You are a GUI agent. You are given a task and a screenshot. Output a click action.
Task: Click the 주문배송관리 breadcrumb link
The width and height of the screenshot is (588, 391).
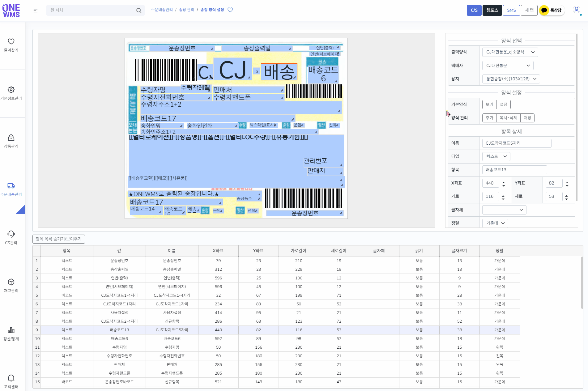tap(162, 10)
